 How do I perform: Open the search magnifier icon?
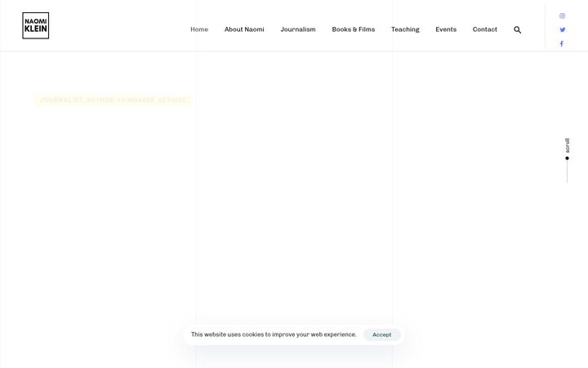pos(518,29)
